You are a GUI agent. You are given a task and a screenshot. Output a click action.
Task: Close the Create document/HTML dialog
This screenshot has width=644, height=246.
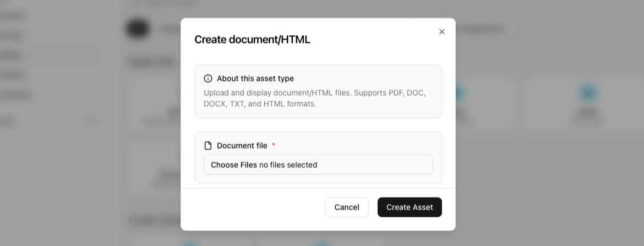coord(441,32)
